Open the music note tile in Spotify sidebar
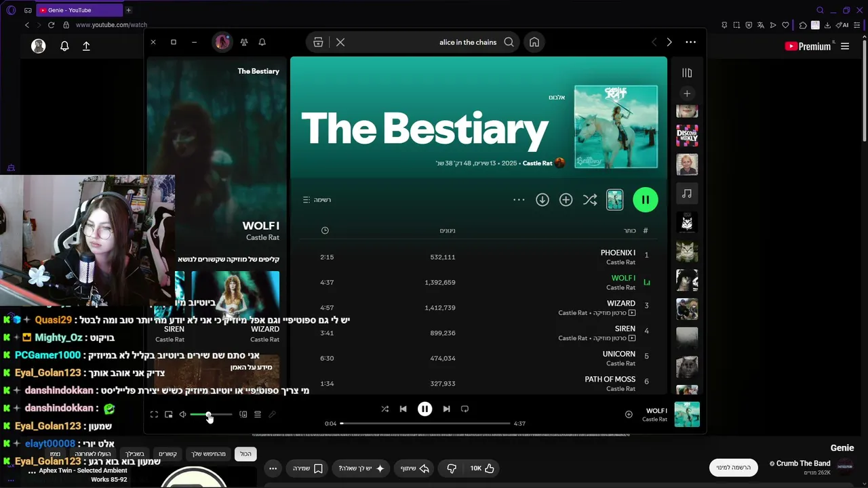Viewport: 868px width, 488px height. (687, 194)
